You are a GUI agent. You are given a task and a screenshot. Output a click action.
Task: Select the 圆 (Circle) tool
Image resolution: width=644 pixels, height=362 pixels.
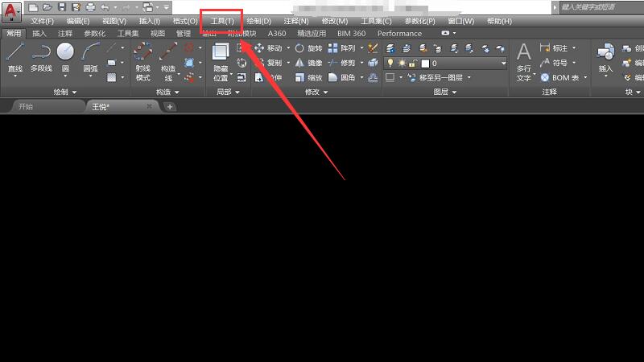tap(65, 56)
